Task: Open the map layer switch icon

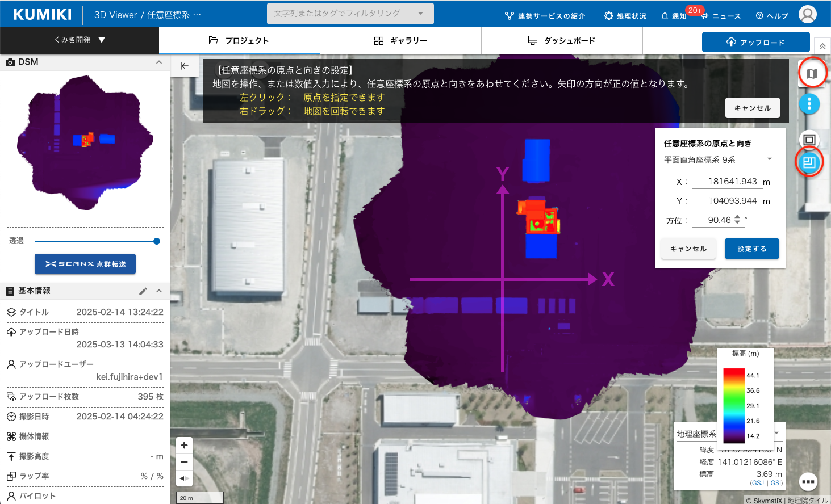Action: click(812, 73)
